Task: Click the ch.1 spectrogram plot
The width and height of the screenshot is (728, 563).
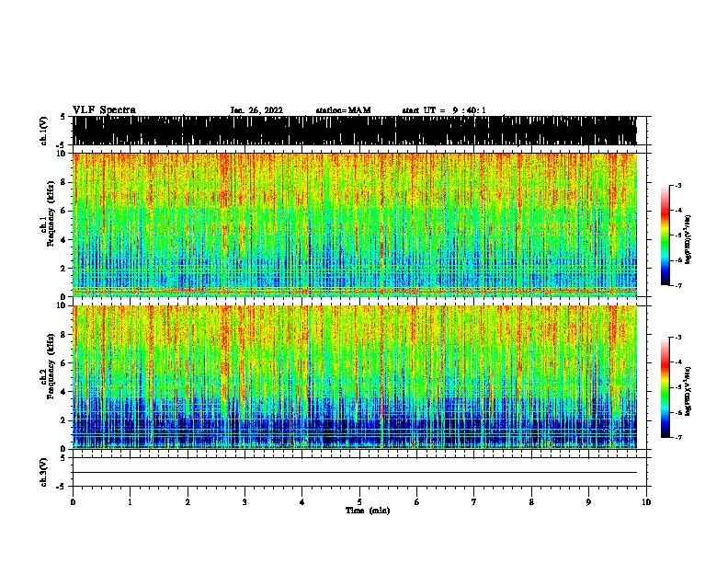Action: (x=354, y=224)
